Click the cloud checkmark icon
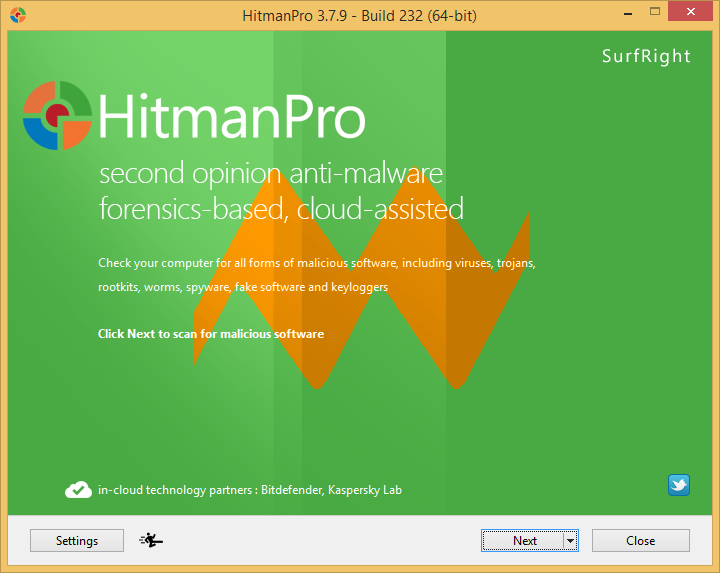 (x=79, y=490)
